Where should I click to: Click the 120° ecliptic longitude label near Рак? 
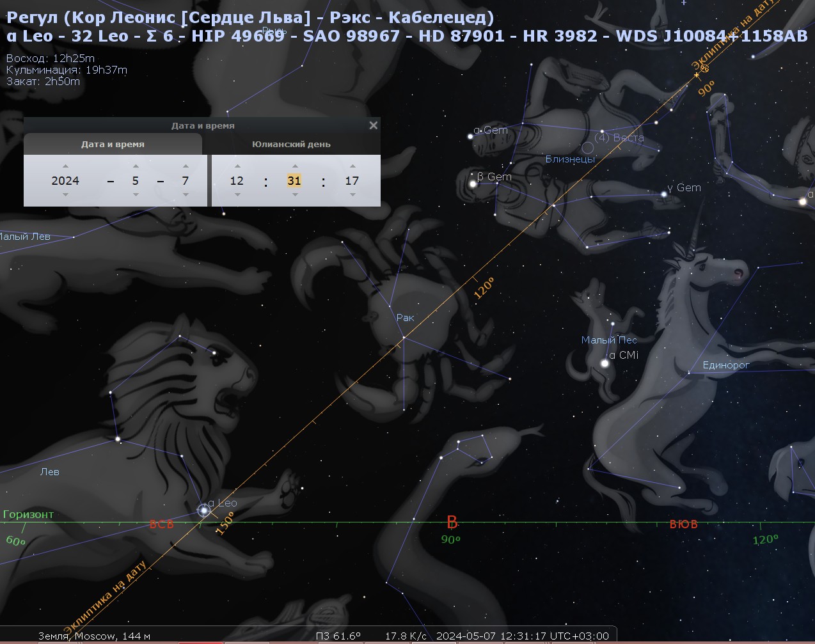484,288
